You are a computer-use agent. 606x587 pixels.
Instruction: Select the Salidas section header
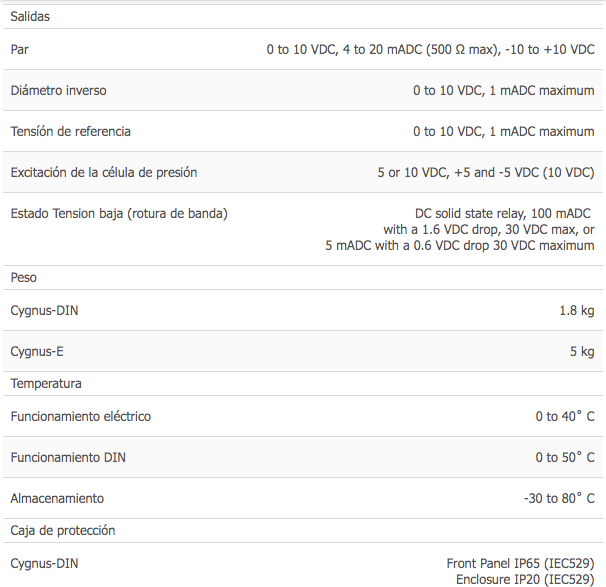coord(30,17)
